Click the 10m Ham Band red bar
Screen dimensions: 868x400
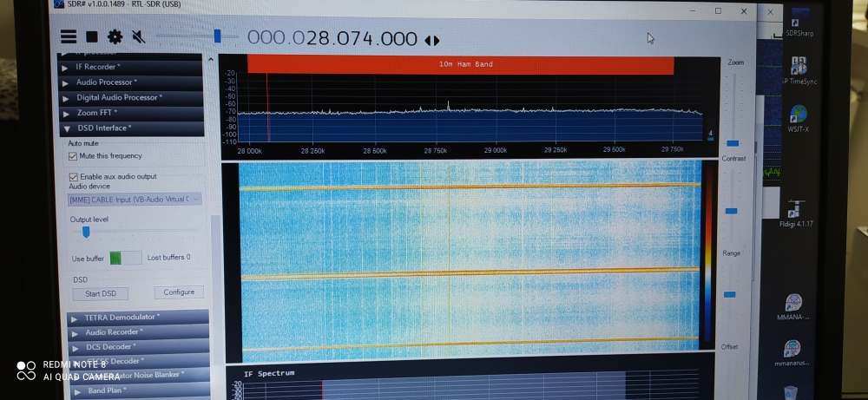click(x=460, y=64)
